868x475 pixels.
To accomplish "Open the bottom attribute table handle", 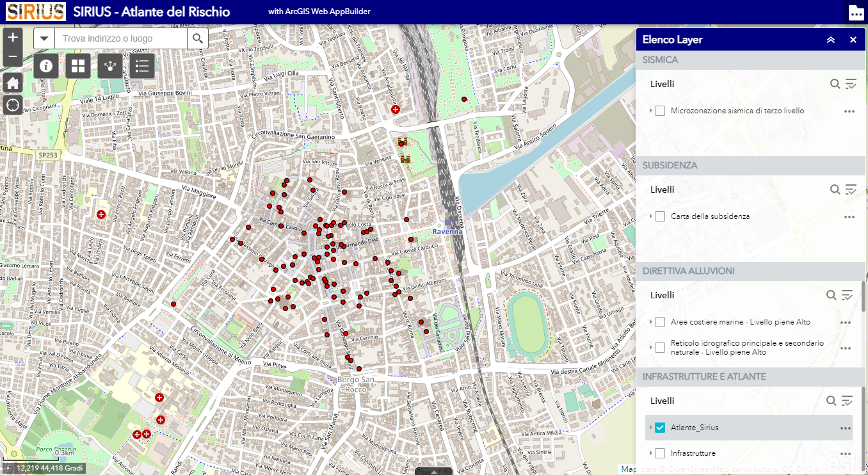I will click(433, 471).
